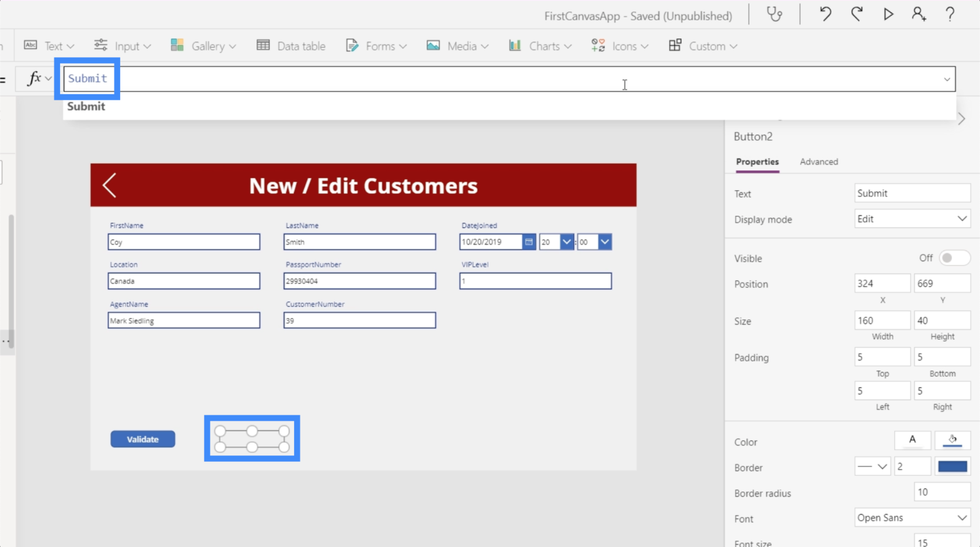Click the Custom components icon
The width and height of the screenshot is (980, 547).
pos(675,45)
